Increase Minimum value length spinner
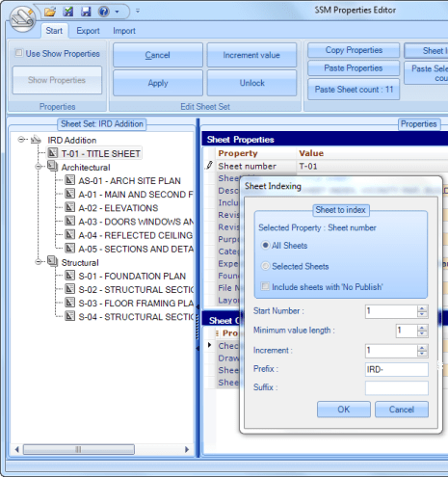This screenshot has width=448, height=477. [x=422, y=328]
